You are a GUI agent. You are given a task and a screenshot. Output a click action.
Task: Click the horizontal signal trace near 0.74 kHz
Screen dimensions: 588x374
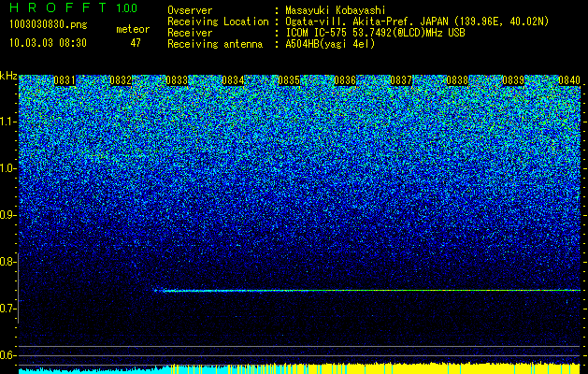tap(366, 291)
